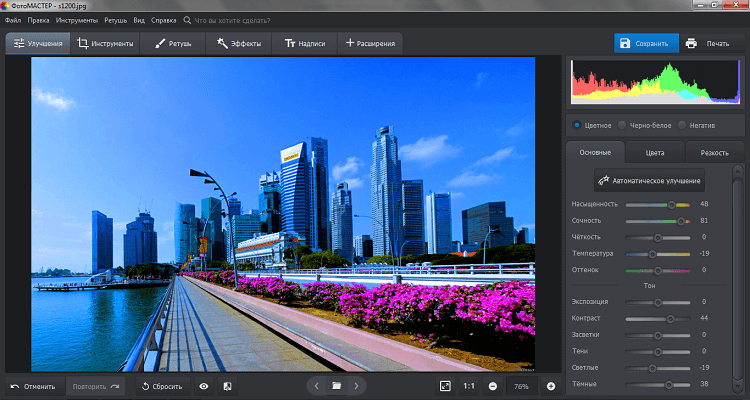Image resolution: width=750 pixels, height=400 pixels.
Task: Click the open folder icon in bottom bar
Action: click(336, 385)
